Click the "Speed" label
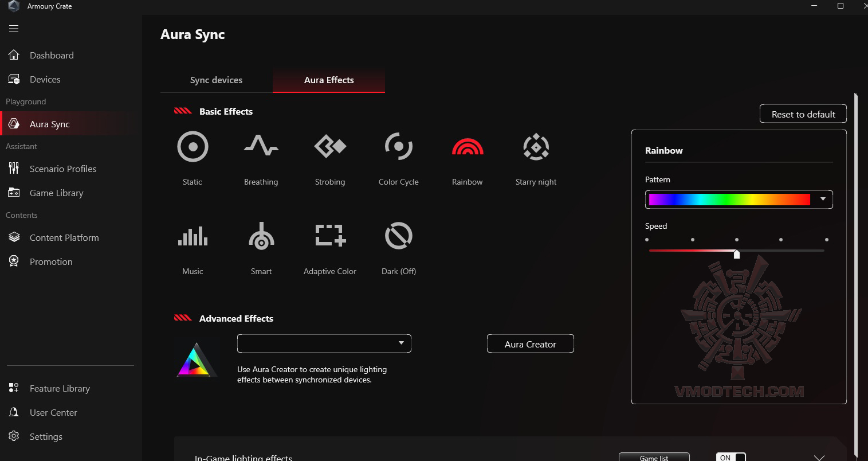Viewport: 868px width, 461px height. click(656, 226)
